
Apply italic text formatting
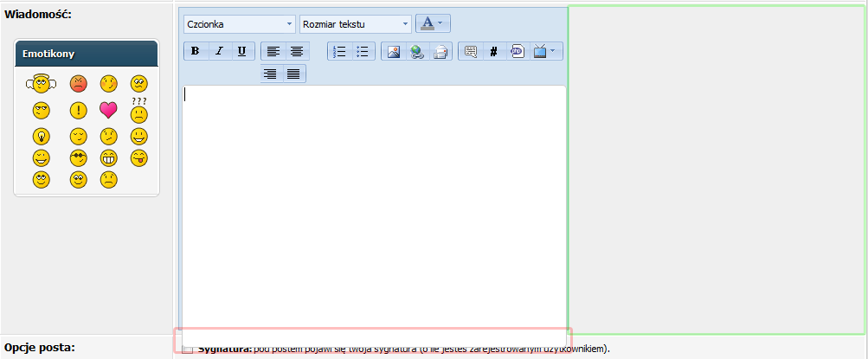219,51
